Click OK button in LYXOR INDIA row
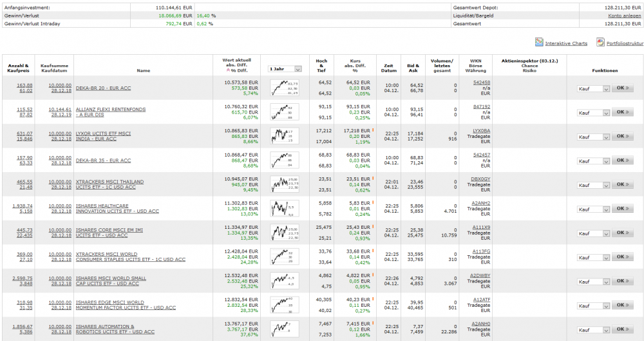This screenshot has width=644, height=341. click(x=623, y=136)
